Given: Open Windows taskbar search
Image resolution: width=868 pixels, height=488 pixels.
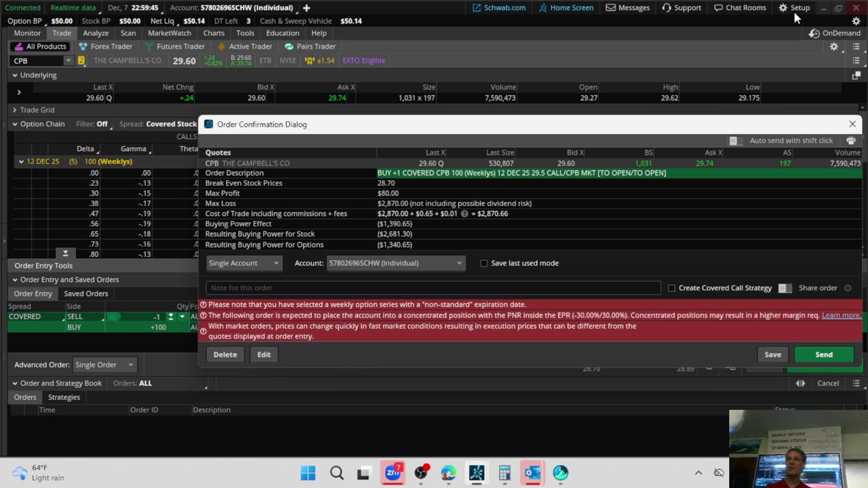Looking at the screenshot, I should 336,472.
